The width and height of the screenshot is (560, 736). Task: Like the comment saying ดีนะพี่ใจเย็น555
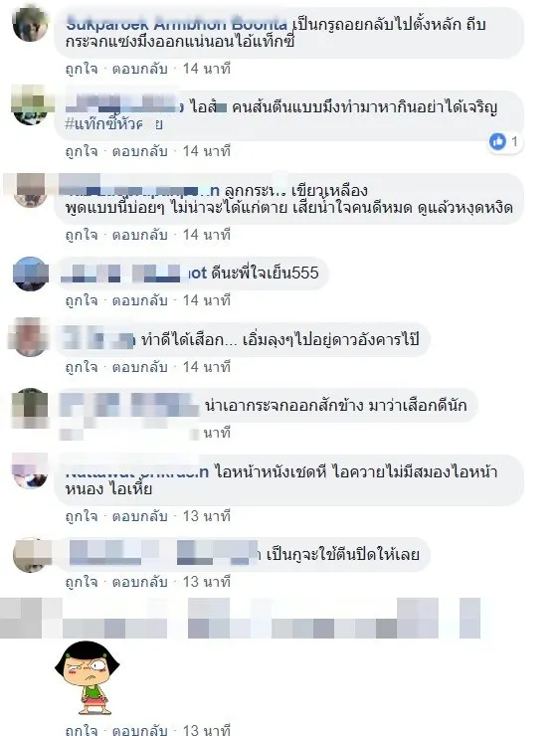(82, 300)
